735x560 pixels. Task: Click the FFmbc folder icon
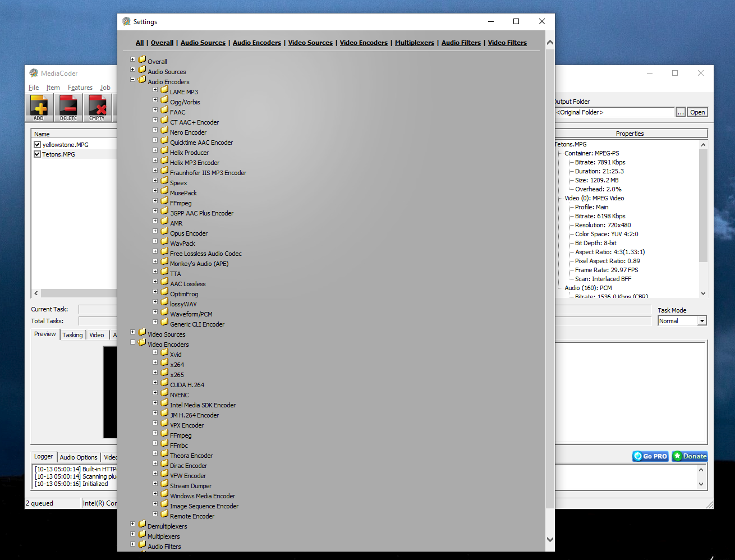(x=164, y=443)
